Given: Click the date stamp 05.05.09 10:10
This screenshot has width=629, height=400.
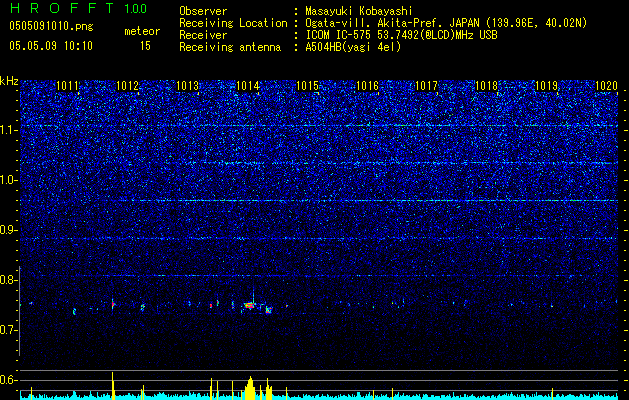Looking at the screenshot, I should (x=51, y=46).
